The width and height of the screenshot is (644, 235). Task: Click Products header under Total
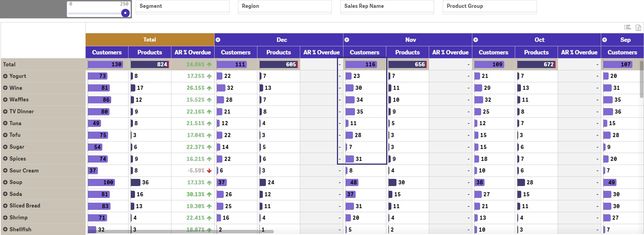pyautogui.click(x=150, y=52)
